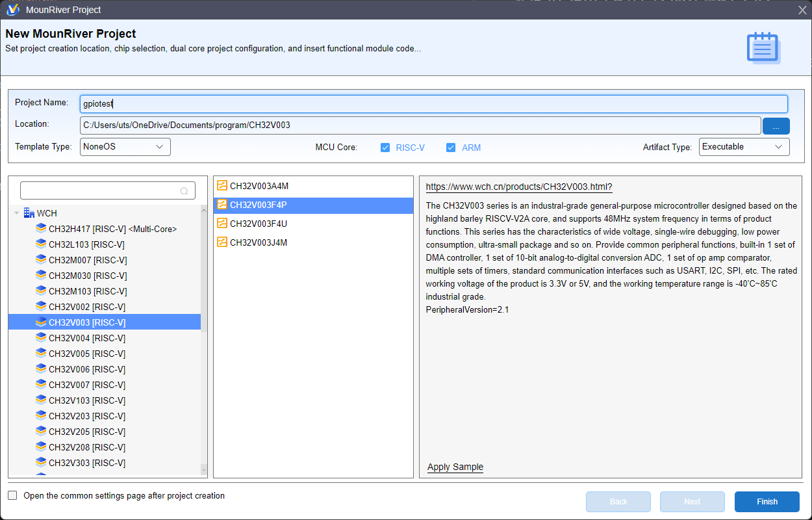Click the Finish button

tap(767, 502)
